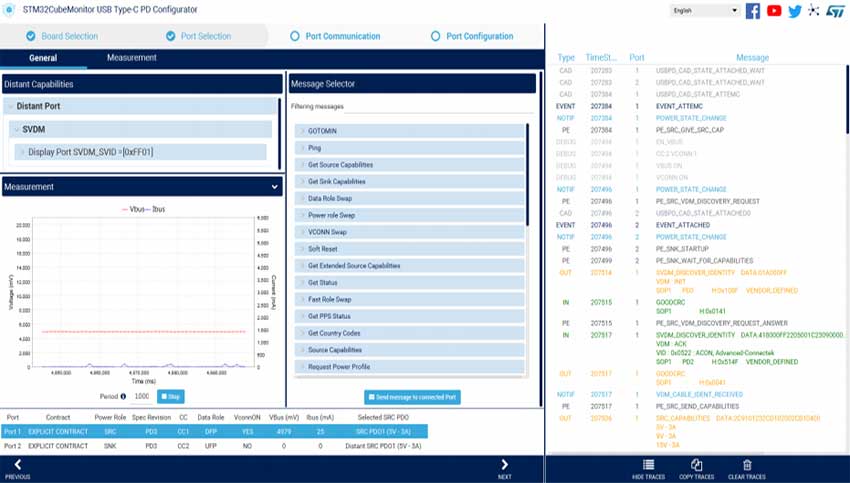The width and height of the screenshot is (850, 483).
Task: Clear traces with the trash icon
Action: coord(746,465)
